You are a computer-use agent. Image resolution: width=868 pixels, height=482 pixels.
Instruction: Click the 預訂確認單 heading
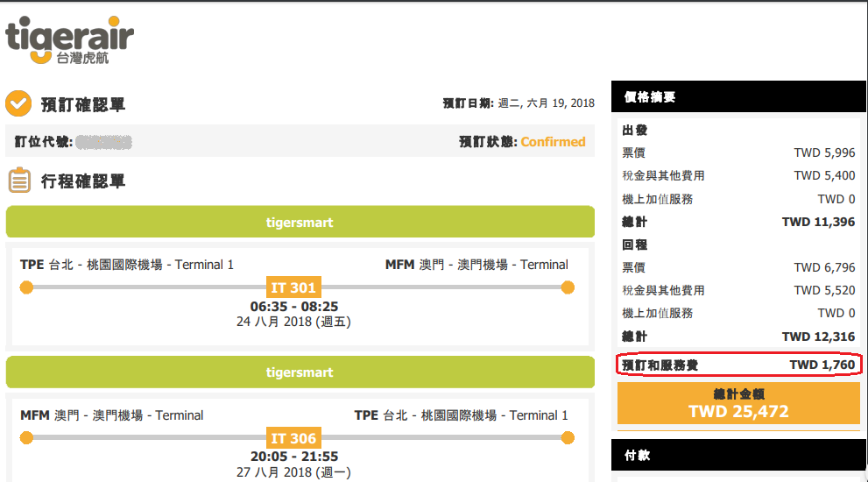click(x=83, y=104)
